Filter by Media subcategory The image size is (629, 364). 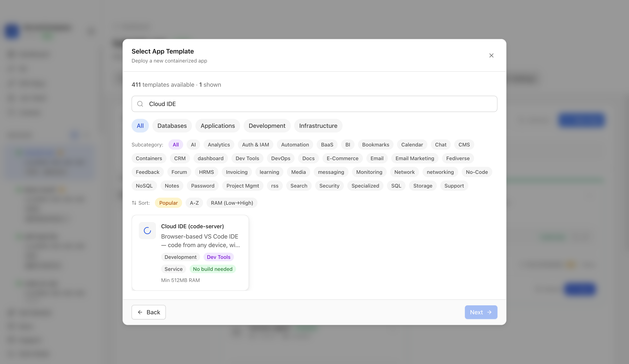(x=298, y=172)
